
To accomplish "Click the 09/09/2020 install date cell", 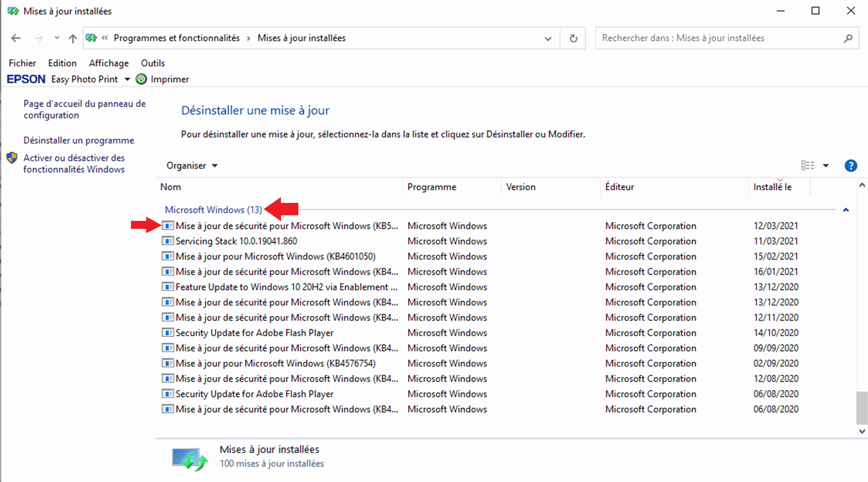I will pos(776,348).
